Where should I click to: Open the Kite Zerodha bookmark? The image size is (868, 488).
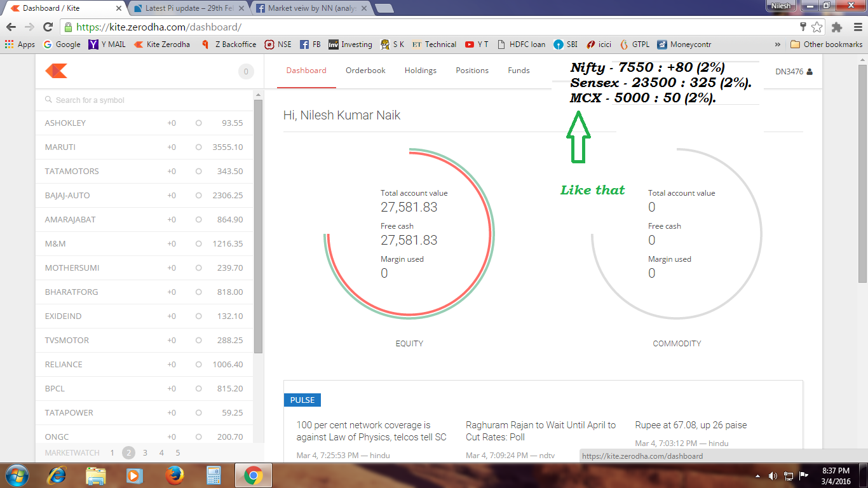[162, 44]
